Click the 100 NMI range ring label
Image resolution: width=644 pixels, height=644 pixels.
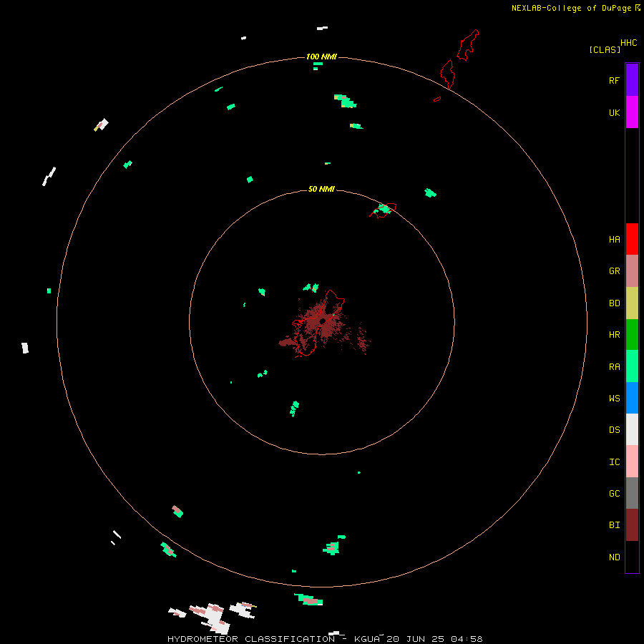321,57
